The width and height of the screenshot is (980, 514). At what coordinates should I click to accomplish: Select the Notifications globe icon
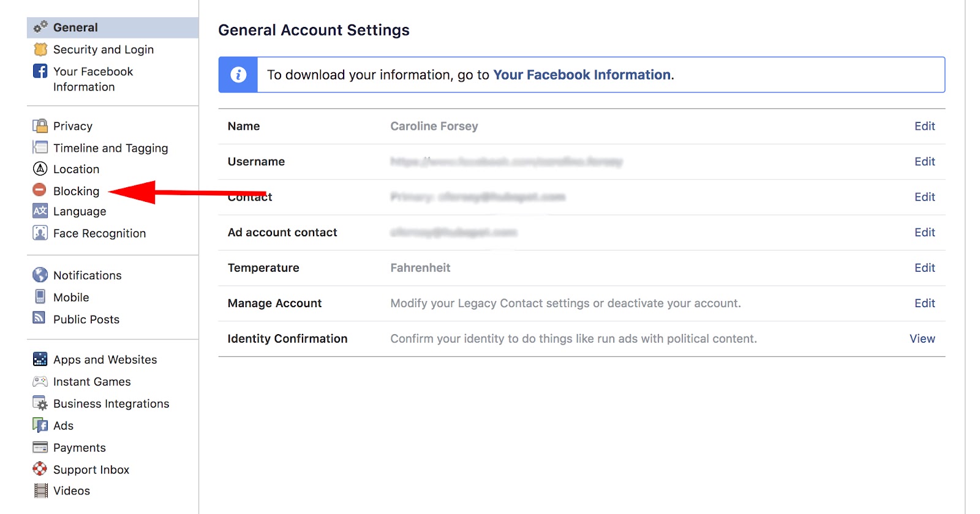tap(40, 275)
